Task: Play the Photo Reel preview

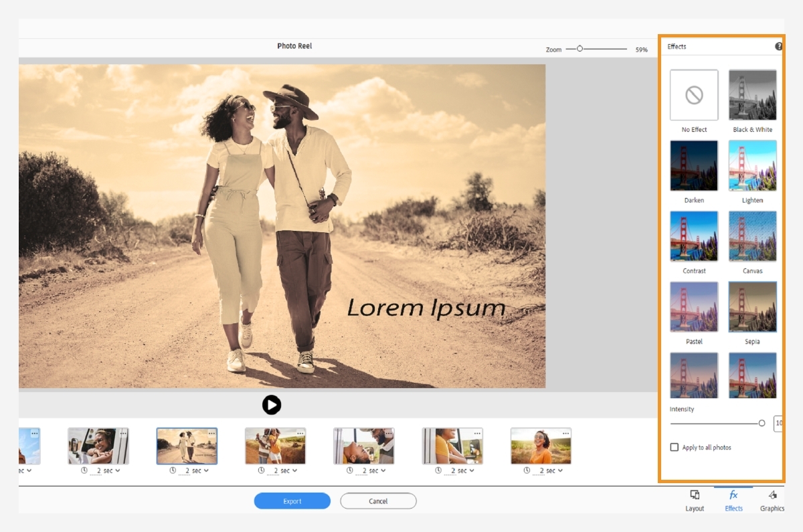Action: coord(271,404)
